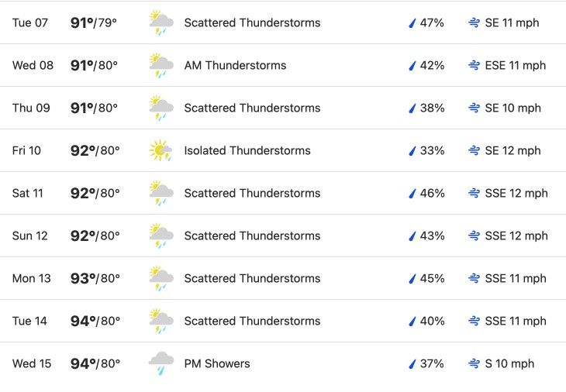Image resolution: width=566 pixels, height=392 pixels.
Task: Click the wind icon beside SE 11 mph
Action: click(474, 22)
